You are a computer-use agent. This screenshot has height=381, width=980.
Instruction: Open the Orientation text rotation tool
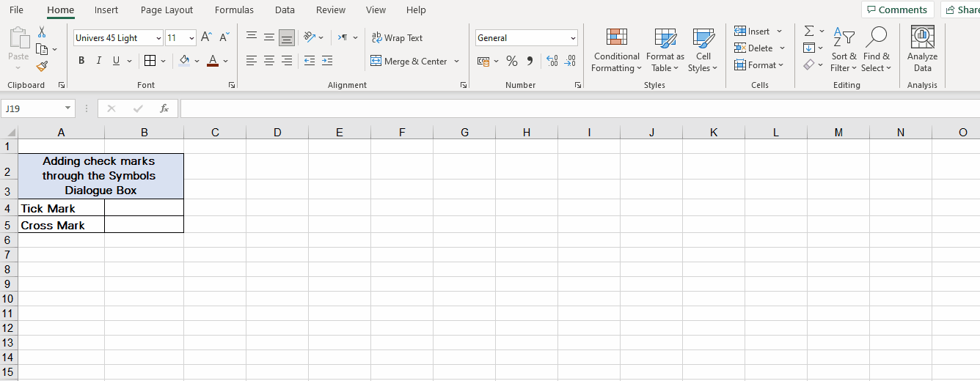coord(310,37)
